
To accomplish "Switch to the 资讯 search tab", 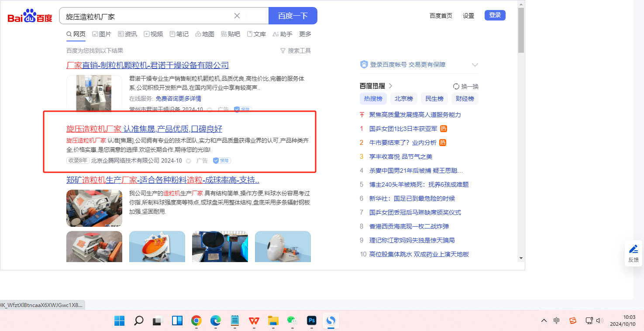I will tap(127, 34).
